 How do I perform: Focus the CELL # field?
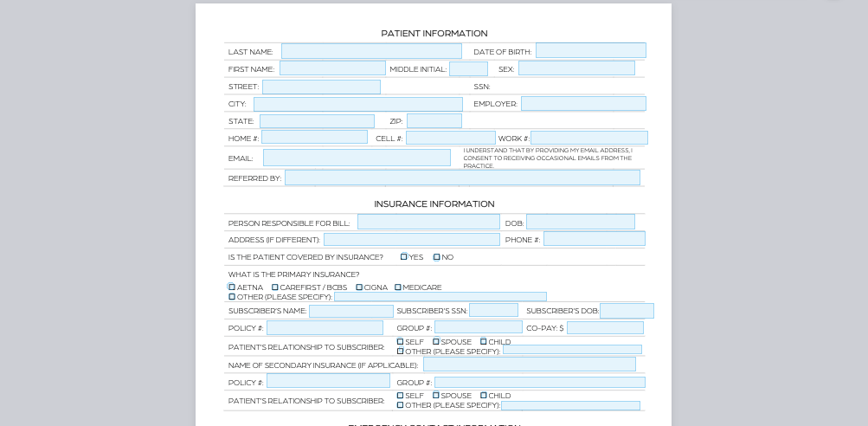point(451,138)
